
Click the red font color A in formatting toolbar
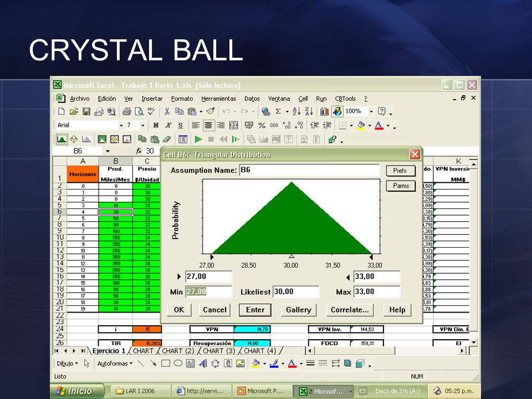click(379, 125)
